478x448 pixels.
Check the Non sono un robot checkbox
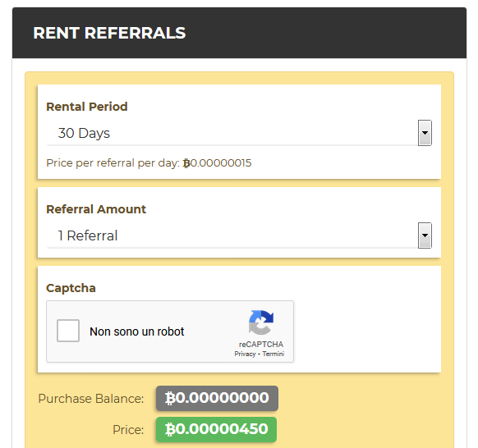click(x=68, y=331)
